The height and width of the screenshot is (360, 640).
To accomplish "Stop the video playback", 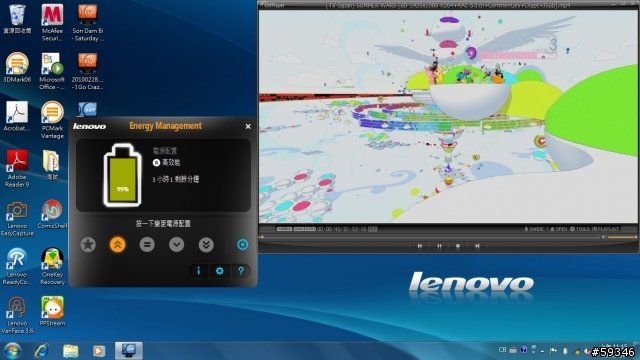I will tap(458, 246).
